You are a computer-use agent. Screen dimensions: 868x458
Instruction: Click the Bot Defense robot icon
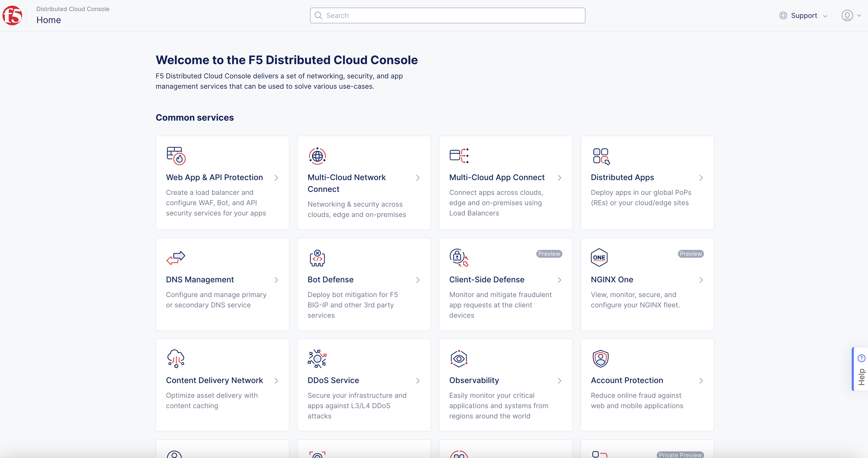click(x=317, y=258)
